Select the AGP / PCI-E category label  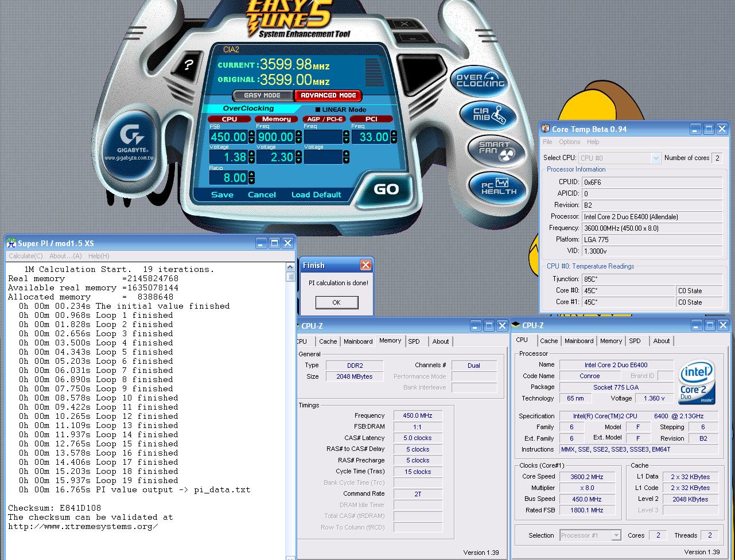pos(324,119)
